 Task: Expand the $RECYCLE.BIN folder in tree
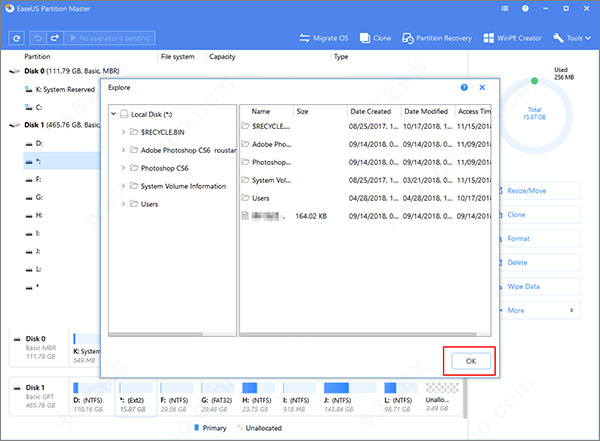point(123,132)
